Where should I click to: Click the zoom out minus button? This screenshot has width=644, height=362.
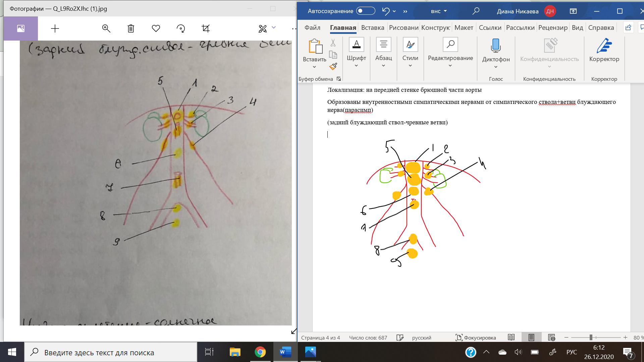point(567,338)
